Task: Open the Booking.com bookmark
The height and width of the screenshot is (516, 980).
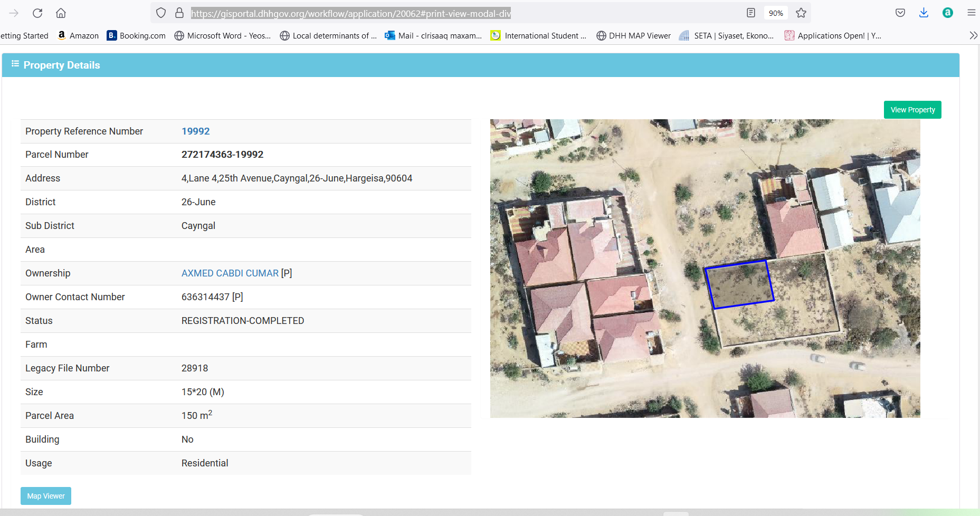Action: [x=136, y=35]
